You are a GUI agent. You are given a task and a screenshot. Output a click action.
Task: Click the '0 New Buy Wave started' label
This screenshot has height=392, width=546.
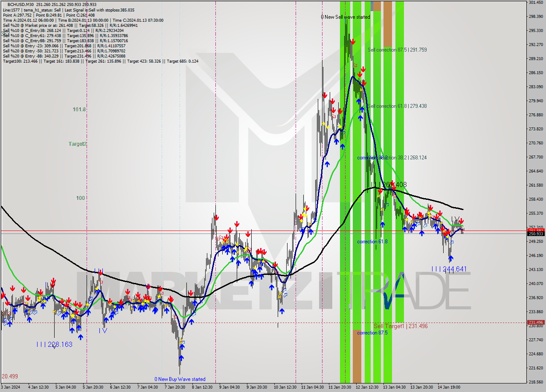point(180,379)
